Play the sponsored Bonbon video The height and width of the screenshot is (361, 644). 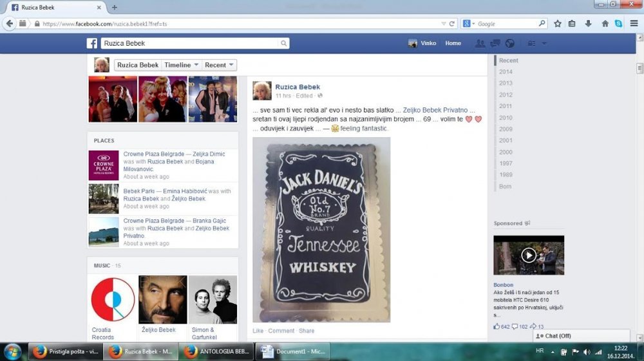click(529, 255)
